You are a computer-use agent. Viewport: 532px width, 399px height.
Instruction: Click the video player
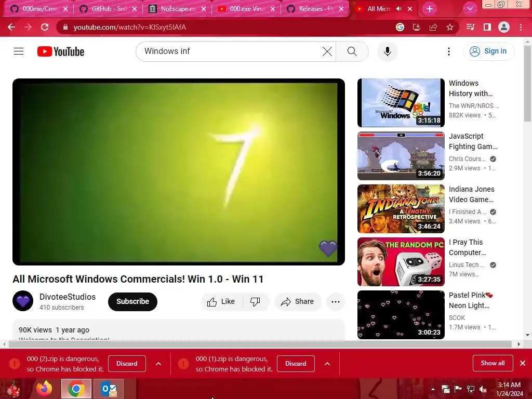coord(179,171)
